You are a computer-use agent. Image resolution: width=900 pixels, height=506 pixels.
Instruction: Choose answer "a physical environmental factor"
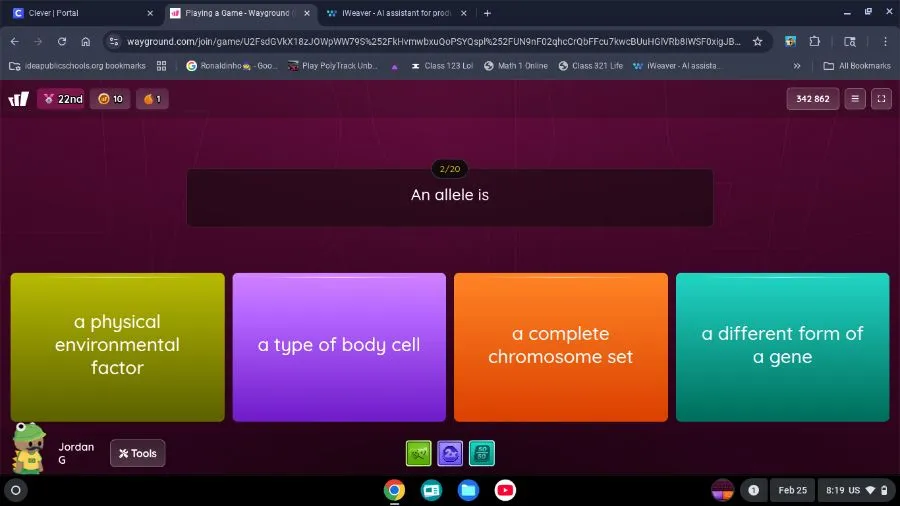point(118,347)
